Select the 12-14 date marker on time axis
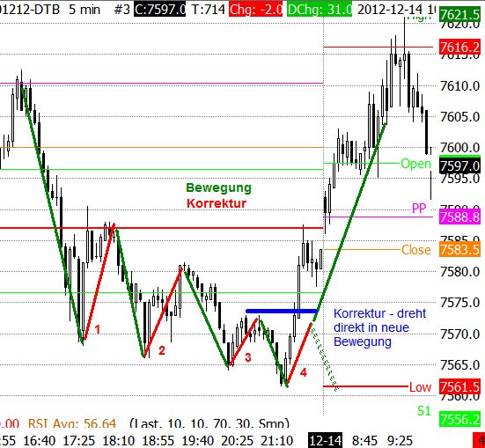Screen dimensions: 485x448 click(326, 440)
